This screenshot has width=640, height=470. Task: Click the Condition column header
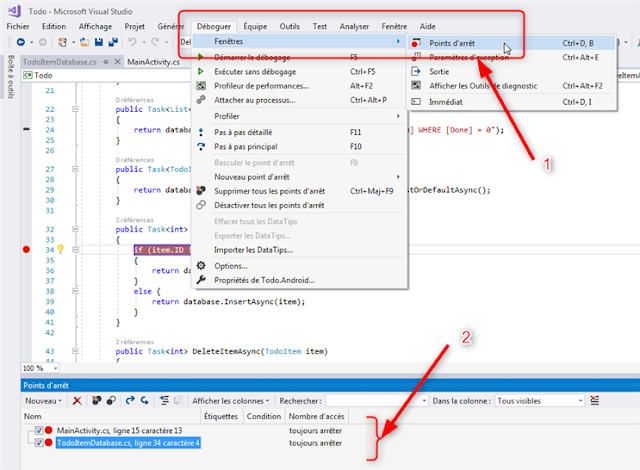coord(264,416)
